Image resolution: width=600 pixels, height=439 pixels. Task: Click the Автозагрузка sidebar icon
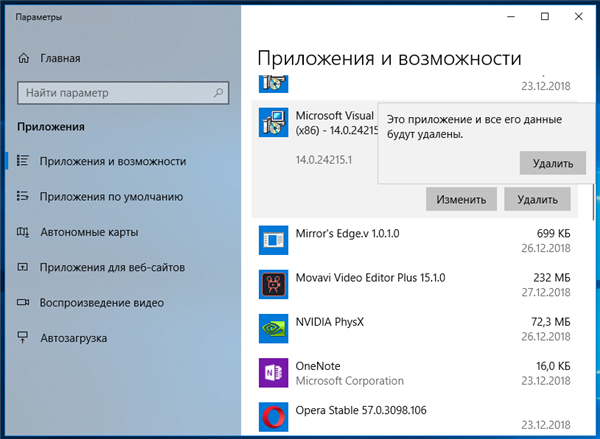click(23, 338)
